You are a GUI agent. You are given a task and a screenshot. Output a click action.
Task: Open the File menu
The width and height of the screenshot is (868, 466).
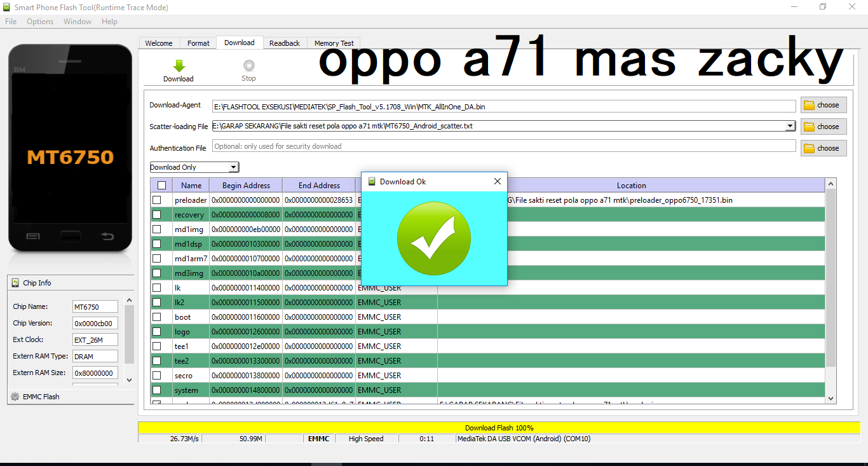click(11, 22)
